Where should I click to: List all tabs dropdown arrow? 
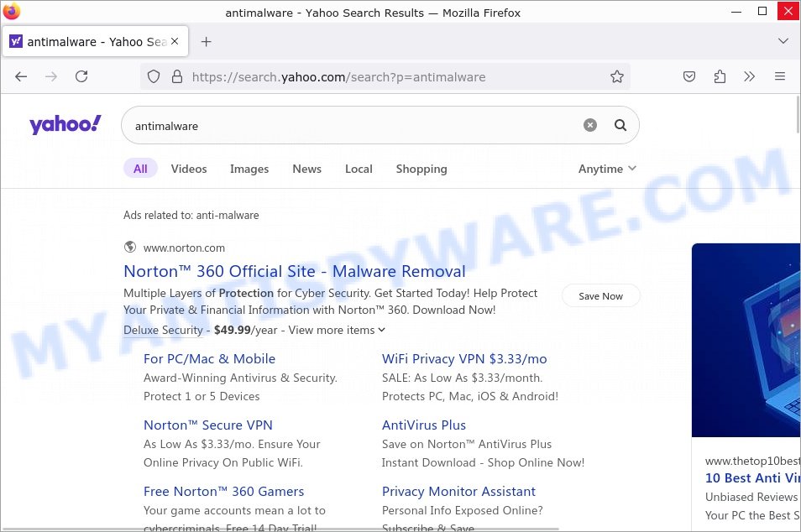pos(783,41)
